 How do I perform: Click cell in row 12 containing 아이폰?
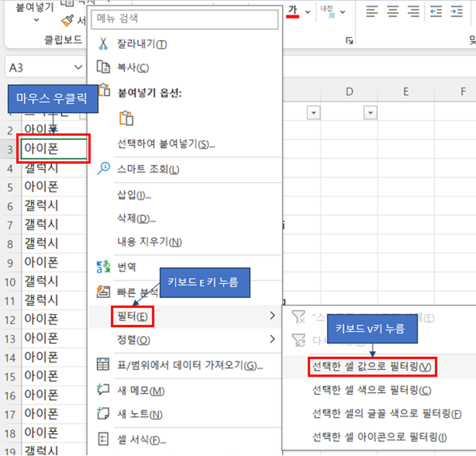click(54, 320)
